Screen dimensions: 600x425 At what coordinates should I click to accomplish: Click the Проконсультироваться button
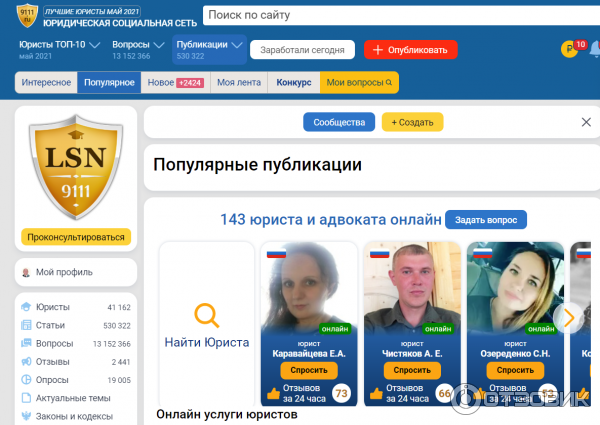[76, 237]
